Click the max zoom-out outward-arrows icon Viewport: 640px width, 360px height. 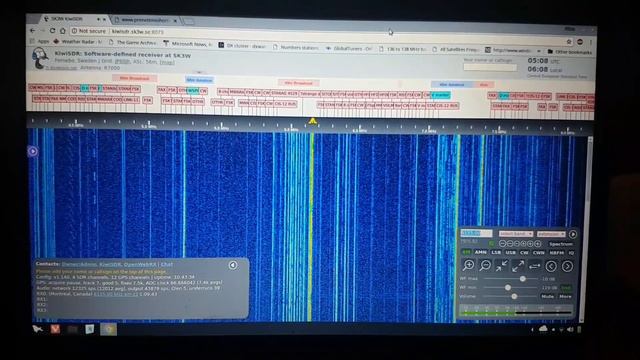point(518,266)
